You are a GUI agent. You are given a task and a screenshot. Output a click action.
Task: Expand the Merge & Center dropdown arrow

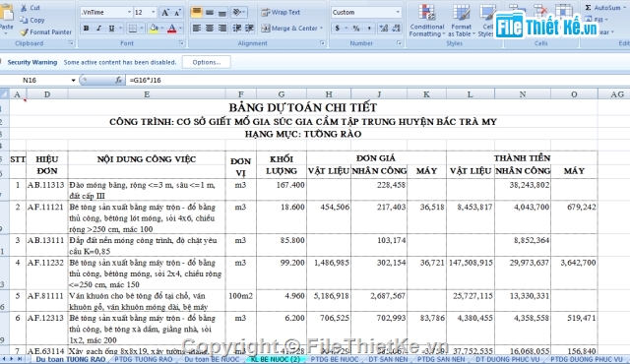(x=322, y=29)
